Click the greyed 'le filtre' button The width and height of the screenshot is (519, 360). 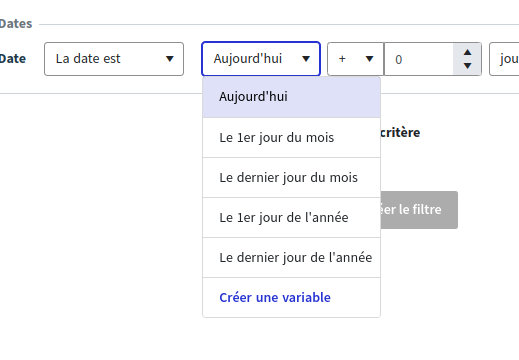pos(419,210)
